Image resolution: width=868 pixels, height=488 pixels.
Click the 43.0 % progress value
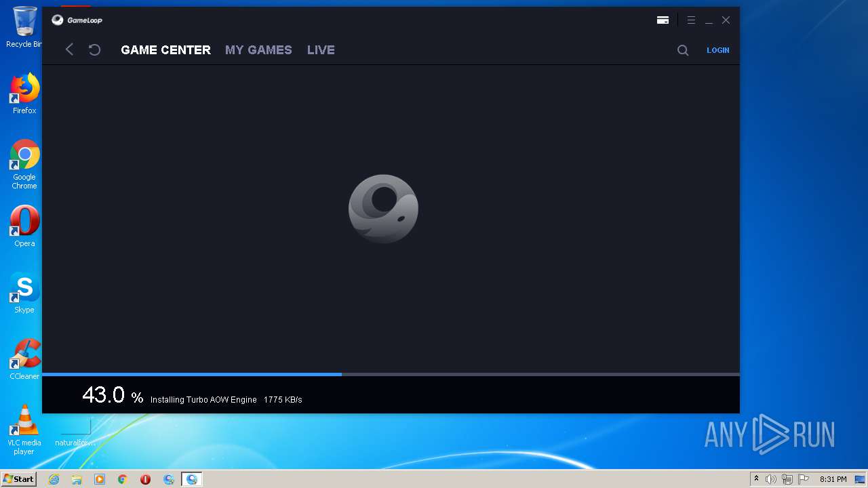point(113,395)
